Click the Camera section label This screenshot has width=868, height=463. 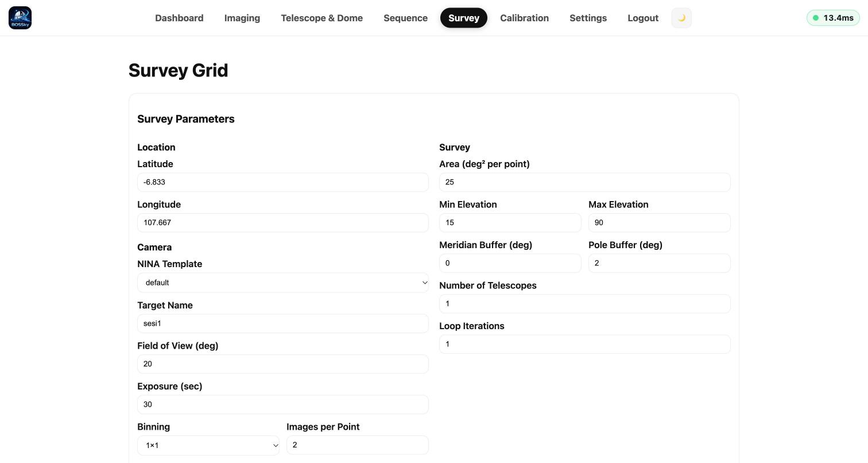coord(154,247)
